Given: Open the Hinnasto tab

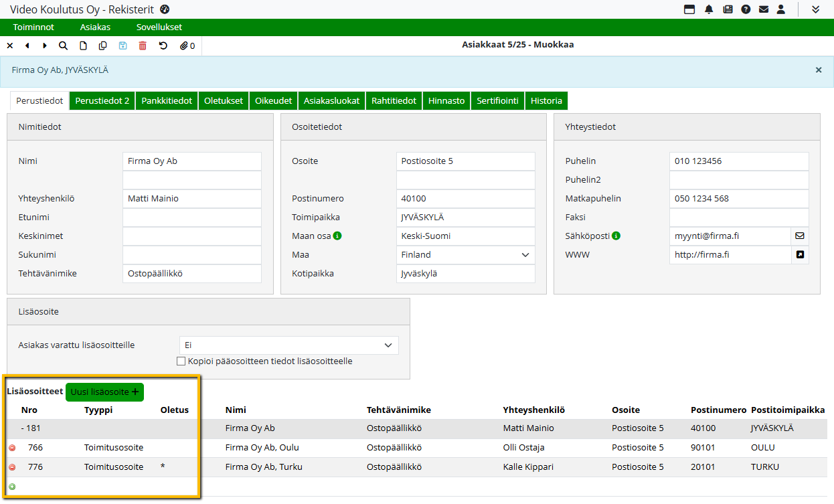Looking at the screenshot, I should (446, 101).
